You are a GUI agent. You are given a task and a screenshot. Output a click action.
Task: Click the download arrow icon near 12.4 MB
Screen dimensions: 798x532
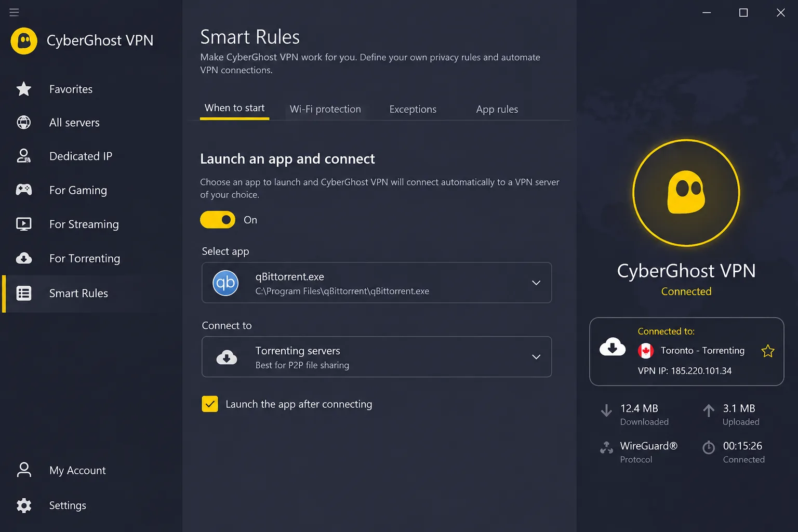pyautogui.click(x=606, y=411)
